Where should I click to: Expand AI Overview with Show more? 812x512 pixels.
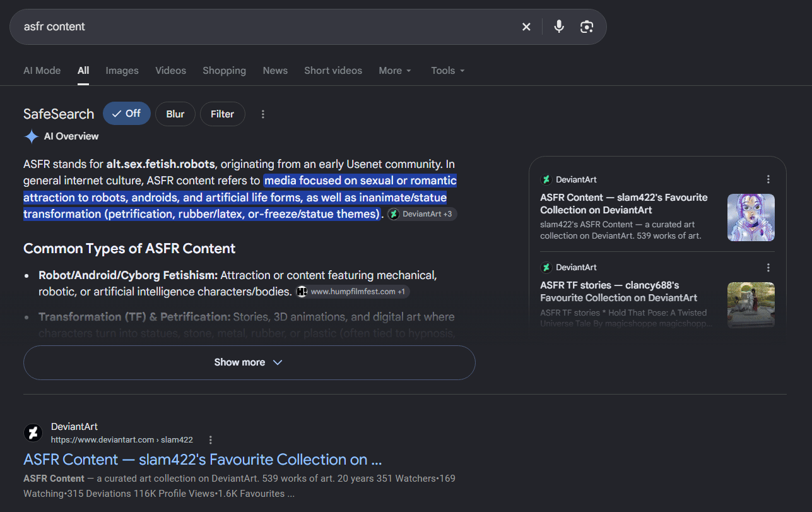pyautogui.click(x=249, y=362)
